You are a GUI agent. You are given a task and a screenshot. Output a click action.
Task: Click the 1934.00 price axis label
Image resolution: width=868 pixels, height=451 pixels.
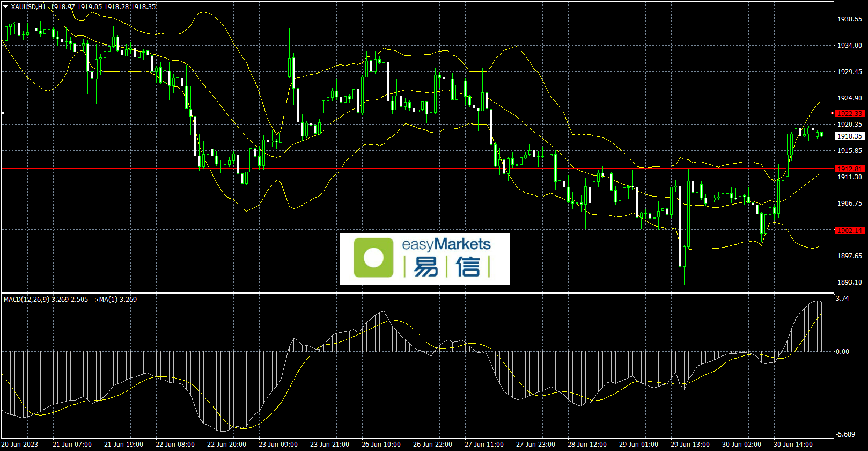point(850,46)
